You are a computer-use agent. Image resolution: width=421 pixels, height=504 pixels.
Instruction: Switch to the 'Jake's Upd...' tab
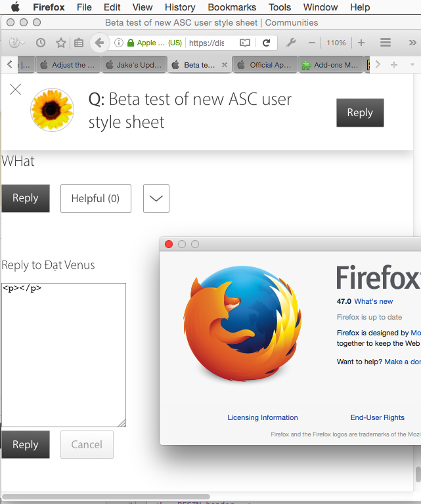click(x=134, y=65)
